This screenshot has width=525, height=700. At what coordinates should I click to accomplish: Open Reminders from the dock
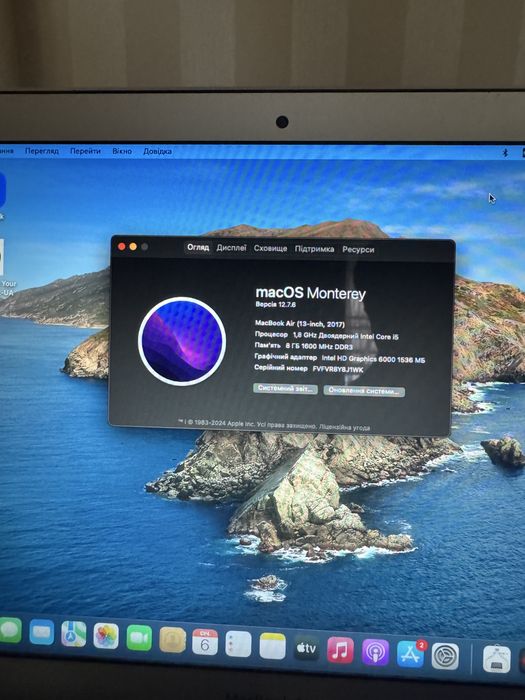238,644
